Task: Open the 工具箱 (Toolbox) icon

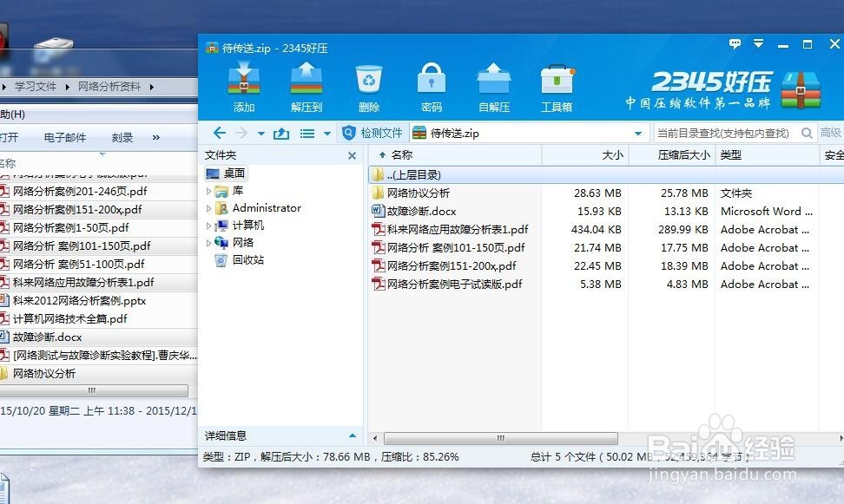Action: [557, 87]
